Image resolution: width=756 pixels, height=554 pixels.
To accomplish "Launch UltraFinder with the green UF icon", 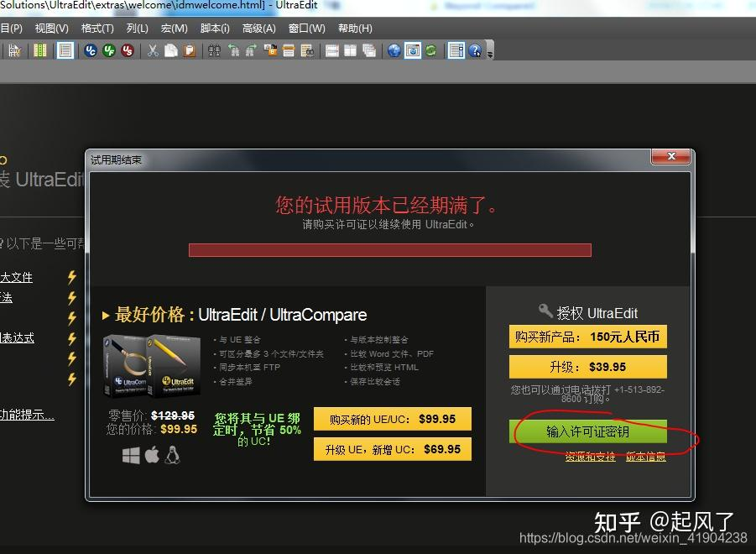I will (109, 50).
